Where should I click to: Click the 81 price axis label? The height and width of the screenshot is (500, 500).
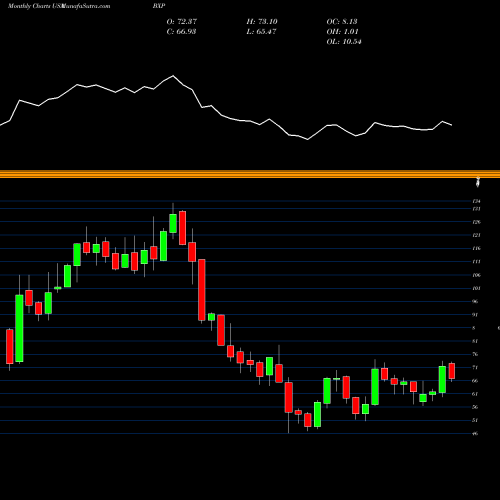tap(476, 341)
